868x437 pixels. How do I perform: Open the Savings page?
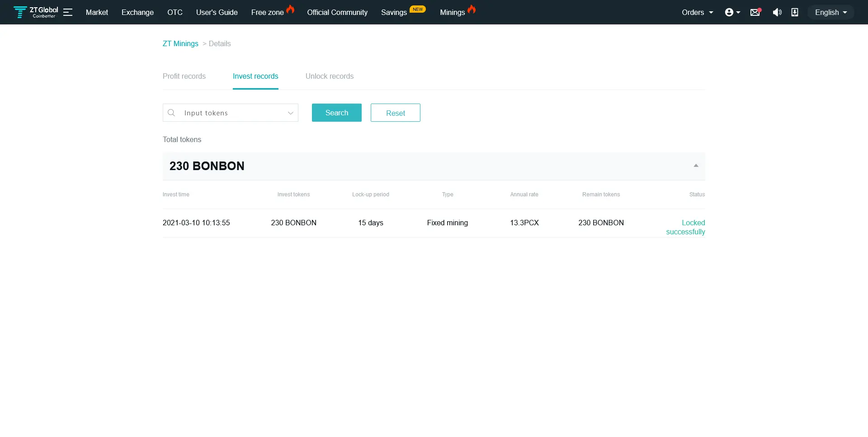[x=394, y=12]
